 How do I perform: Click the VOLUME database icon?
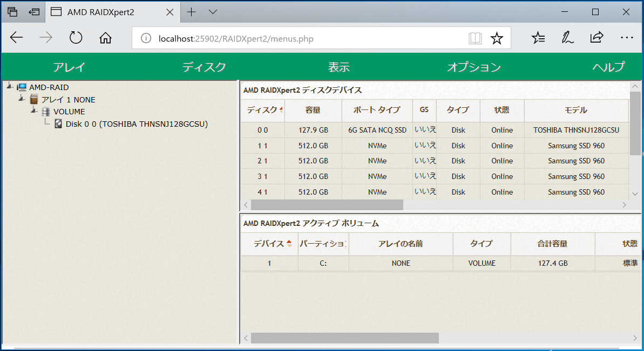click(x=46, y=112)
